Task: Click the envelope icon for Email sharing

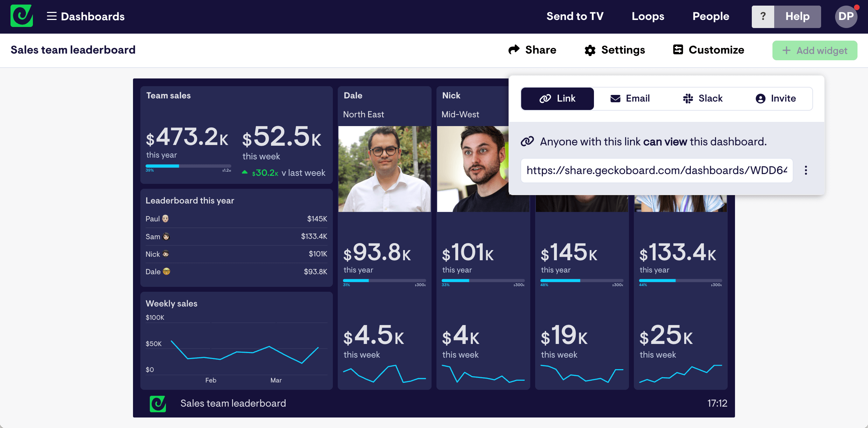Action: pyautogui.click(x=615, y=98)
